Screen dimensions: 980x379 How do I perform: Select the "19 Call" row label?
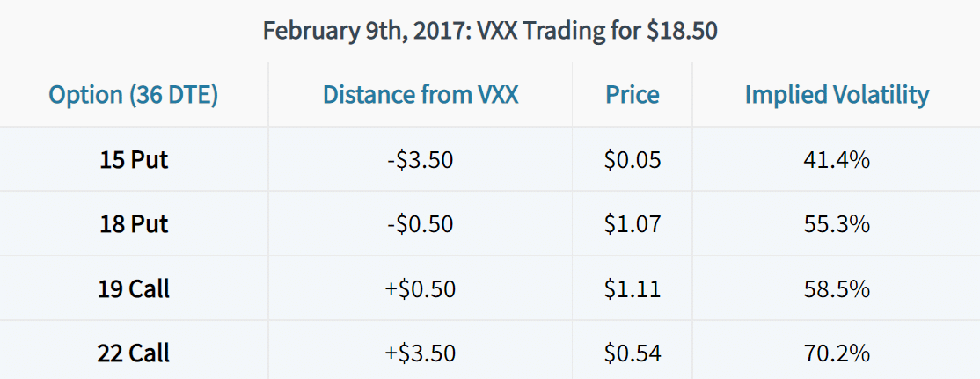(x=134, y=289)
